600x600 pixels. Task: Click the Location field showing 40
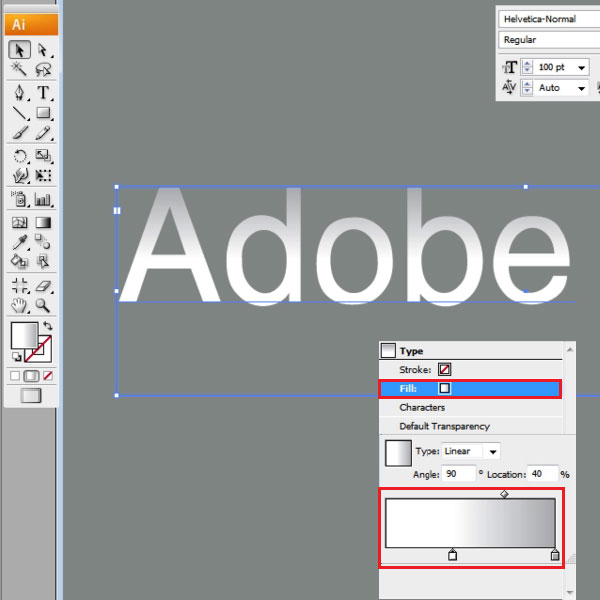(x=542, y=474)
